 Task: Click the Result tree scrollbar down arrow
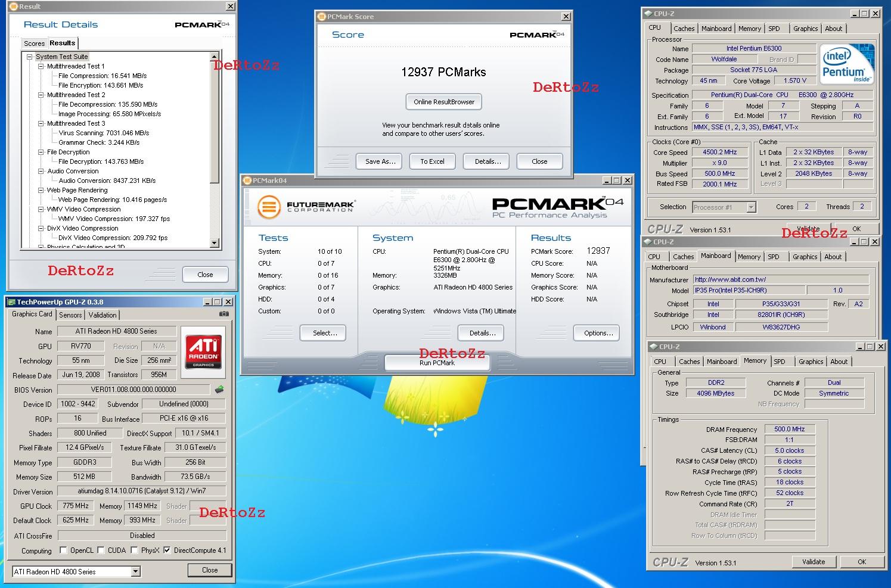pyautogui.click(x=215, y=243)
